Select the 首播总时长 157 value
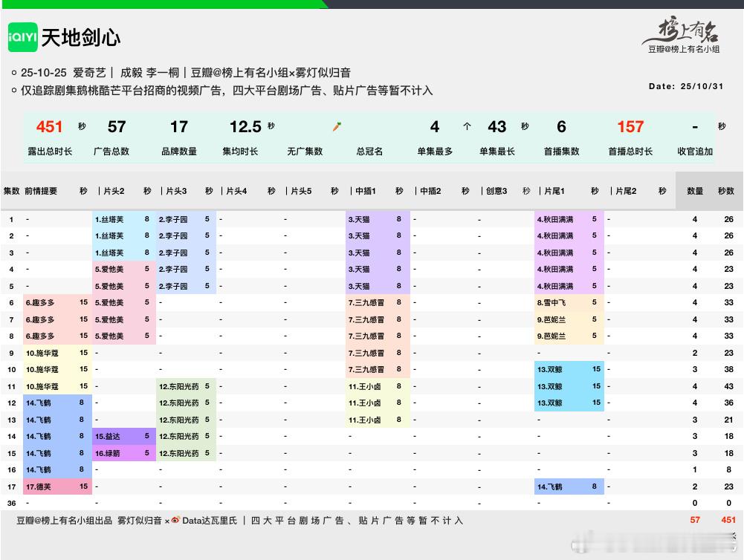Image resolution: width=744 pixels, height=560 pixels. tap(630, 126)
